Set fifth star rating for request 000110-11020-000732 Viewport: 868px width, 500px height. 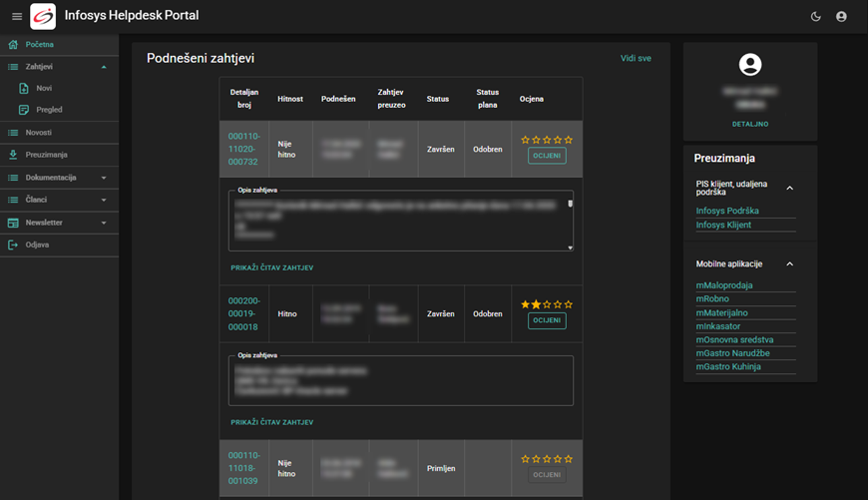coord(569,140)
